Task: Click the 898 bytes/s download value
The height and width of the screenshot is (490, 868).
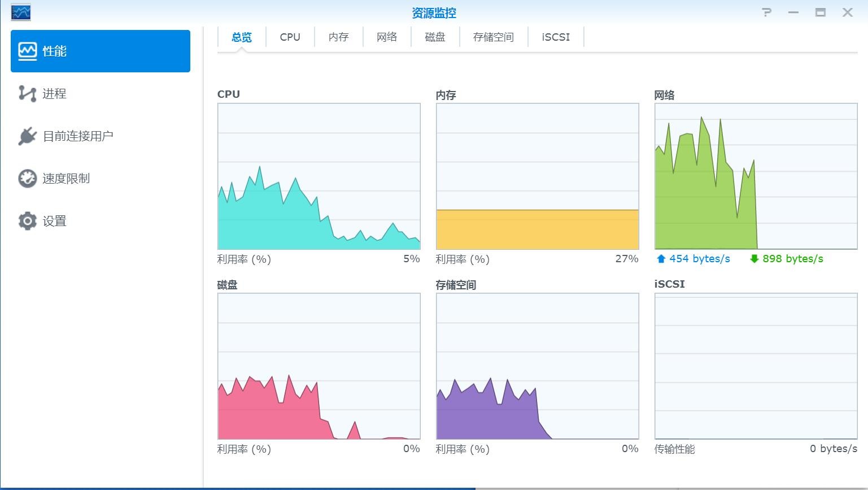Action: tap(793, 259)
